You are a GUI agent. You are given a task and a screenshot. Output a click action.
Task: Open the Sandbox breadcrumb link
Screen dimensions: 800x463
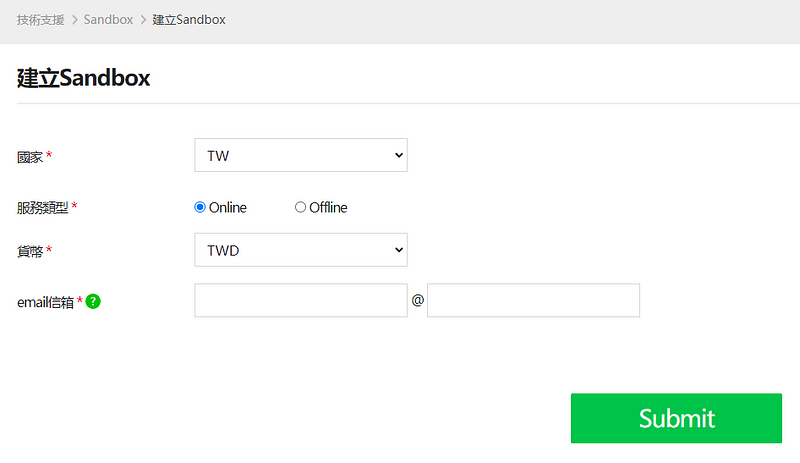pos(108,20)
